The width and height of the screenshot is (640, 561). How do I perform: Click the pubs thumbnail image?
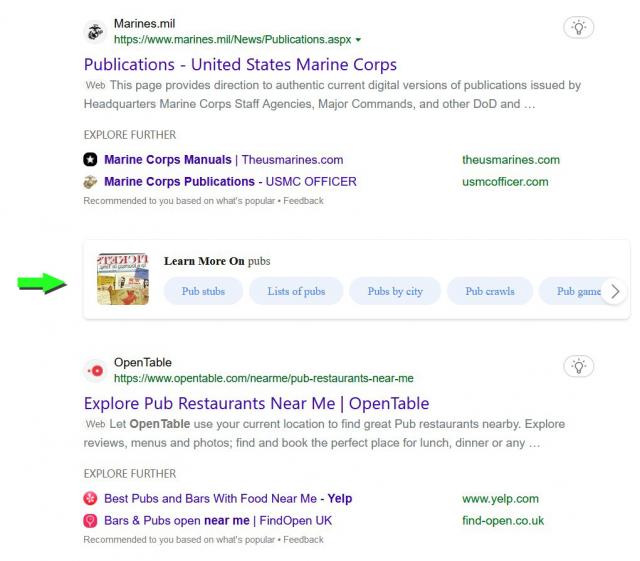click(x=123, y=279)
